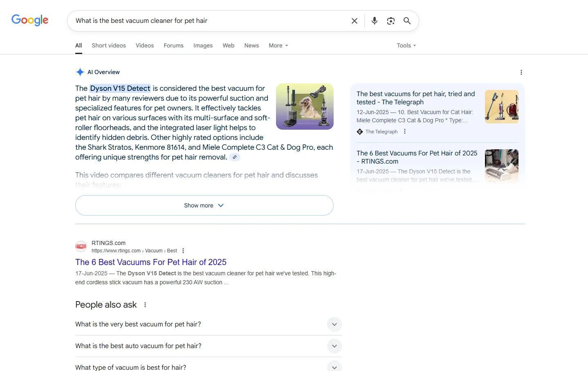The image size is (588, 371).
Task: Open Search by image camera icon
Action: pyautogui.click(x=391, y=21)
